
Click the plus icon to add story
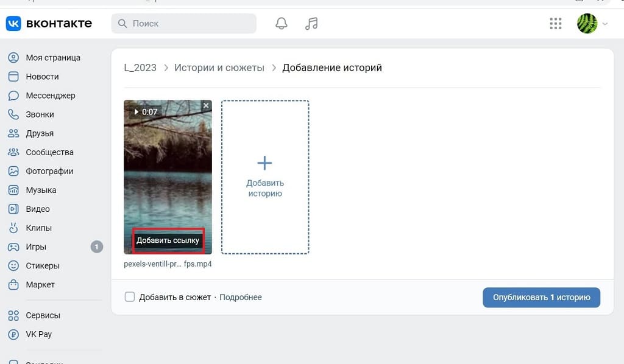[x=264, y=163]
